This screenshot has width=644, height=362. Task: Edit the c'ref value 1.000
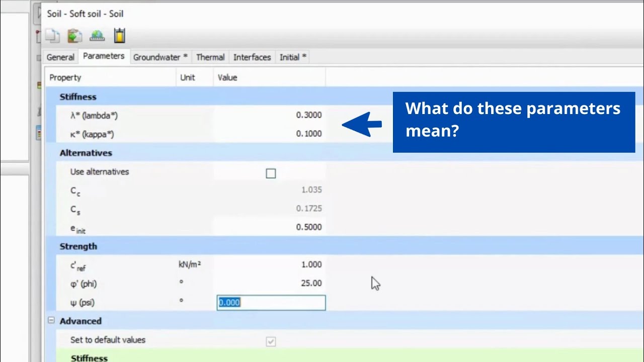[270, 264]
